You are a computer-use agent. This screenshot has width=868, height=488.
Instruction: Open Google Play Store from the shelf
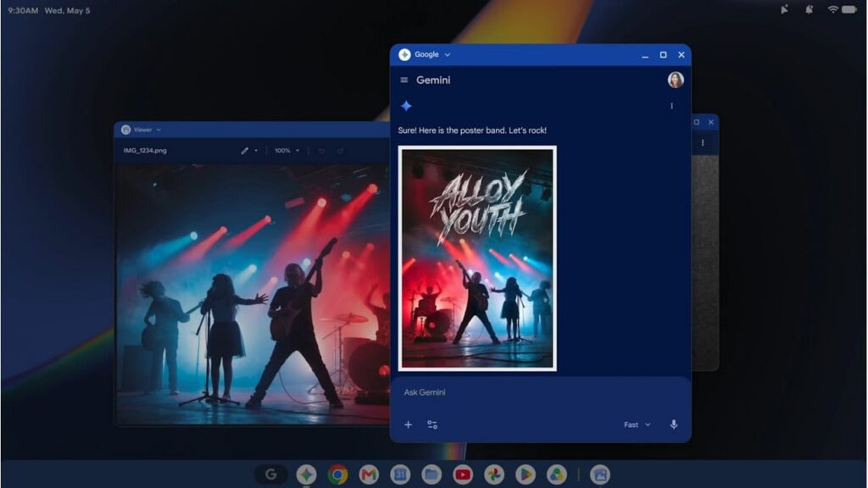pos(526,474)
